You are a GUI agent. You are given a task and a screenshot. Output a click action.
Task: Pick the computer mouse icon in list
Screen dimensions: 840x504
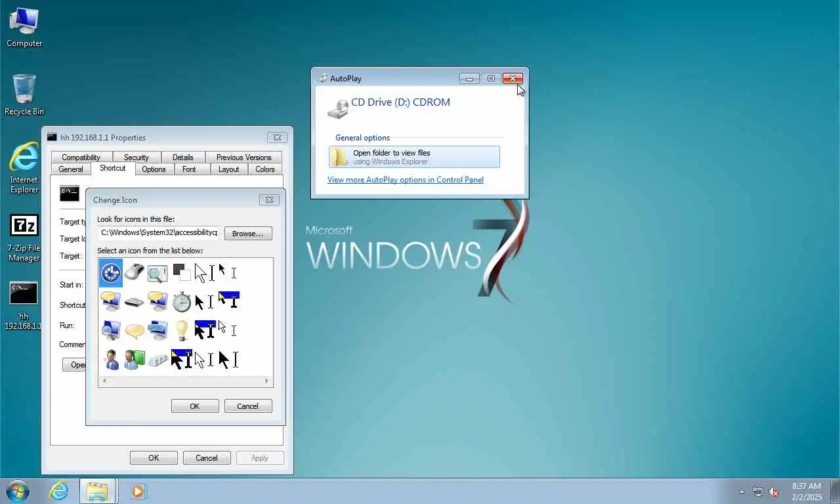[x=134, y=271]
